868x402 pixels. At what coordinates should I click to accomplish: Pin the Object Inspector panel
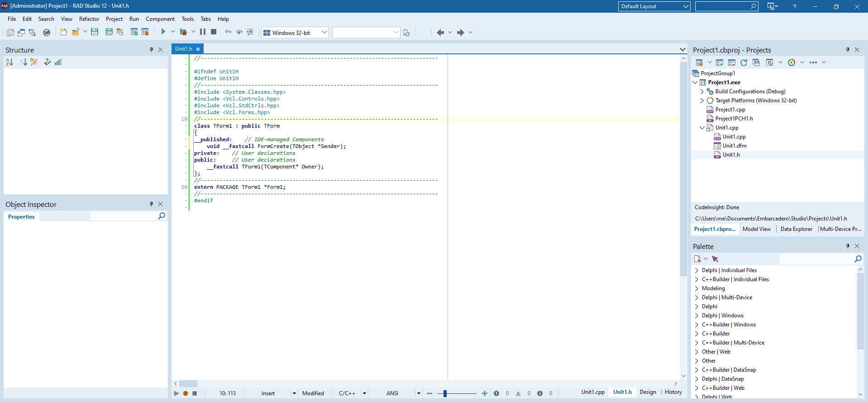pos(152,204)
